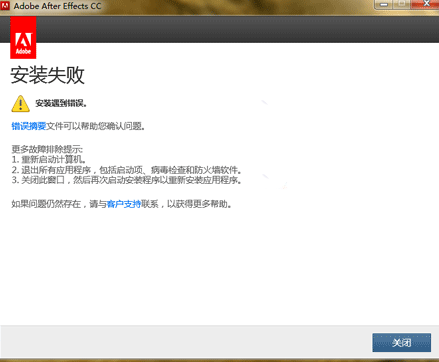Click the 更多故障排除提示: line
Screen dimensions: 439x362
click(x=47, y=149)
